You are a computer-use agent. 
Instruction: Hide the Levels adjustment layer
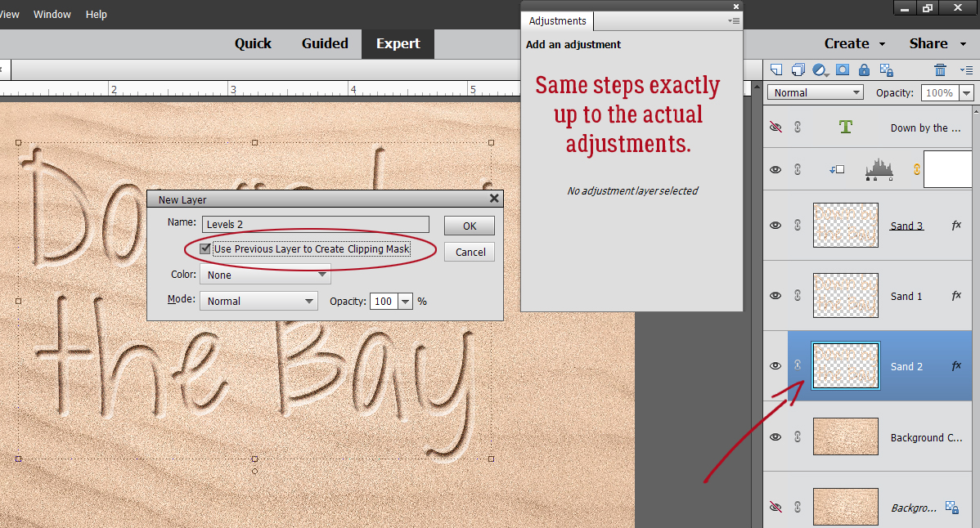pos(775,170)
